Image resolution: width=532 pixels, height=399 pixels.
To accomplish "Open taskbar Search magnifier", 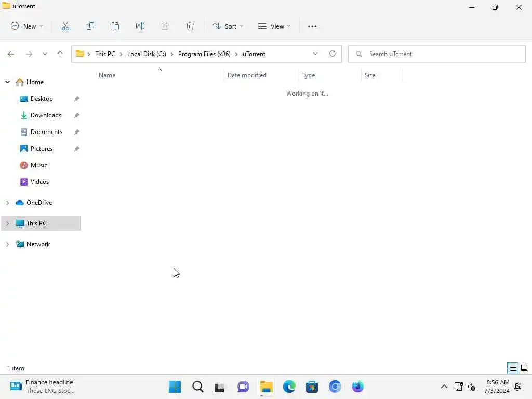I will tap(198, 387).
